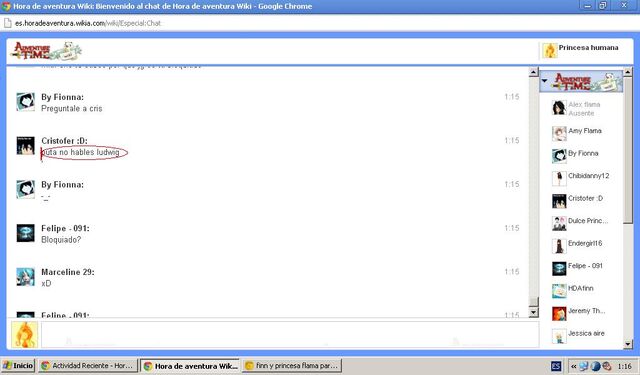Click user list scrollbar down arrow

[x=628, y=344]
